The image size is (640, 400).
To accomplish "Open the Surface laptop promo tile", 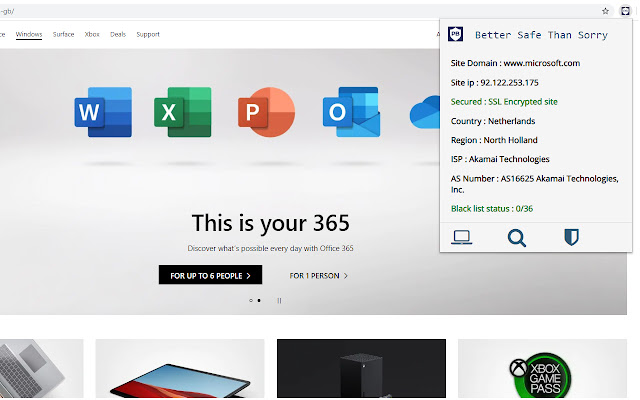I will click(x=41, y=369).
